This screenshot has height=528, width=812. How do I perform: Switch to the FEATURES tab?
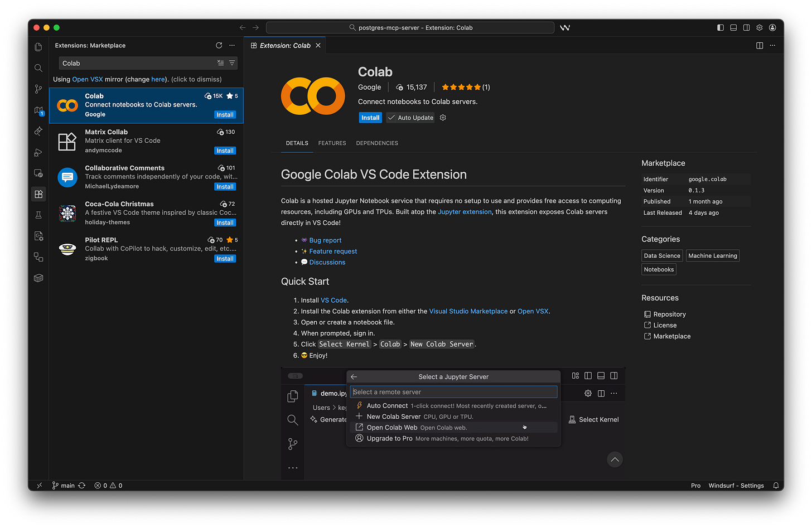tap(332, 143)
